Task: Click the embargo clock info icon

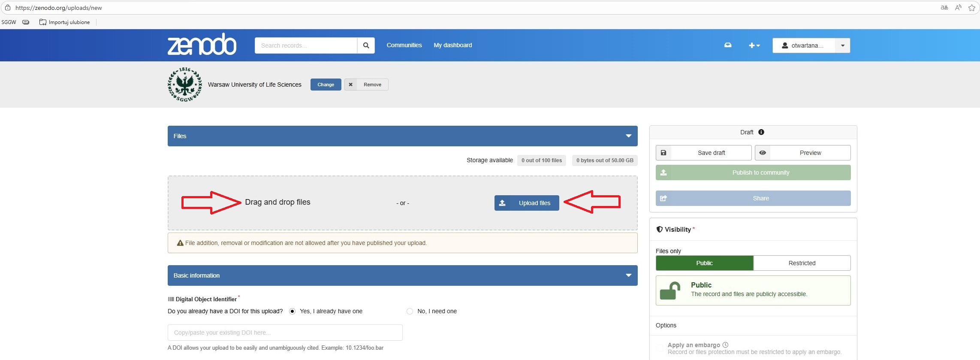Action: (725, 345)
